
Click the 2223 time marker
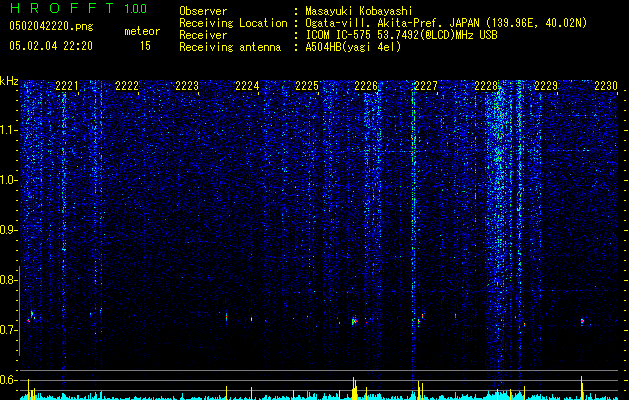point(187,86)
